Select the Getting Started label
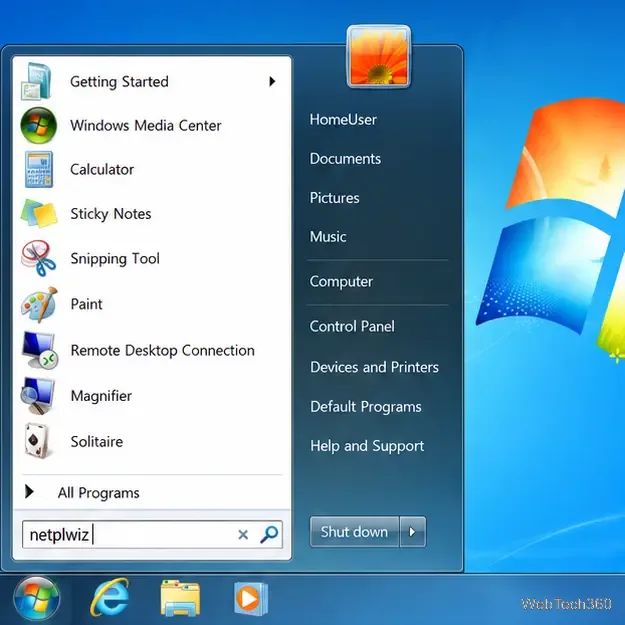 (x=119, y=82)
